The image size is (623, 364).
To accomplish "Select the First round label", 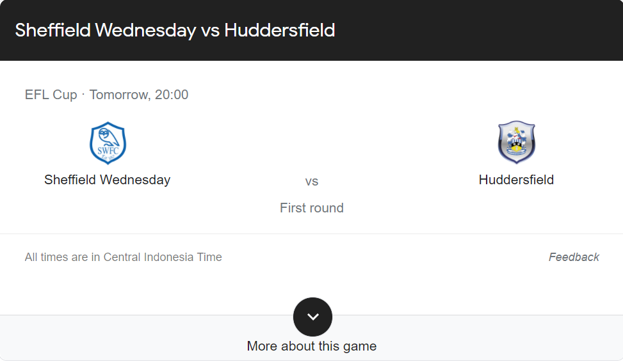I will [311, 208].
